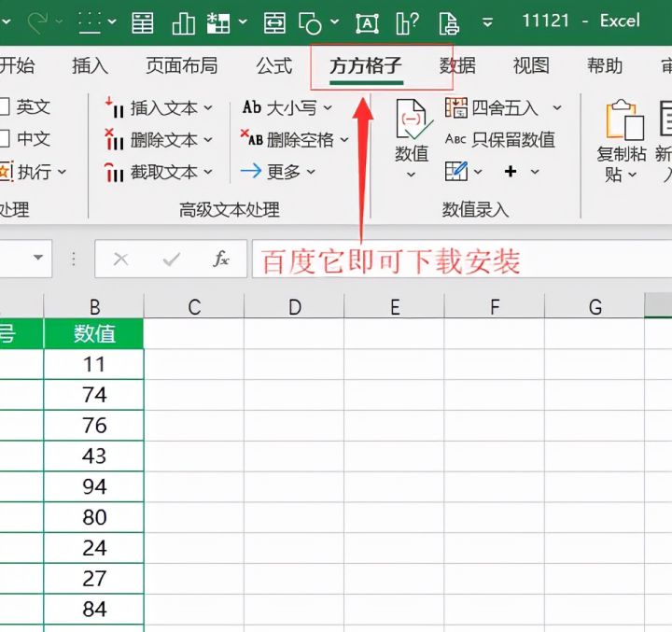Select the cell containing 43
Viewport: 672px width, 632px height.
point(94,456)
